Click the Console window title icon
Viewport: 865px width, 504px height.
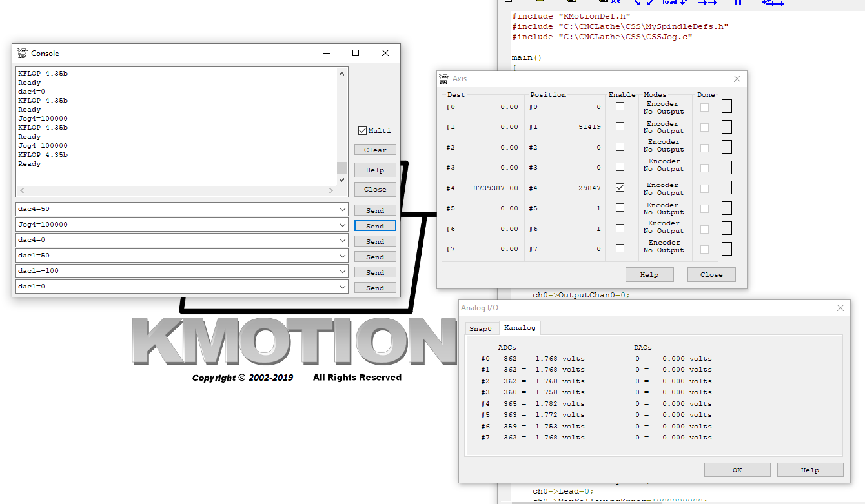23,54
